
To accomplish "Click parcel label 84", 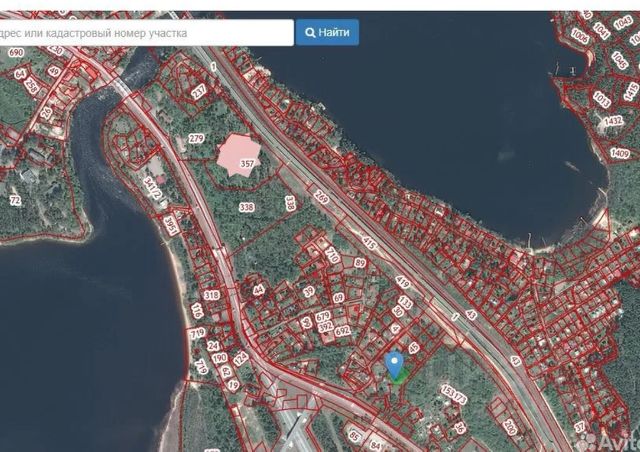I will [375, 445].
